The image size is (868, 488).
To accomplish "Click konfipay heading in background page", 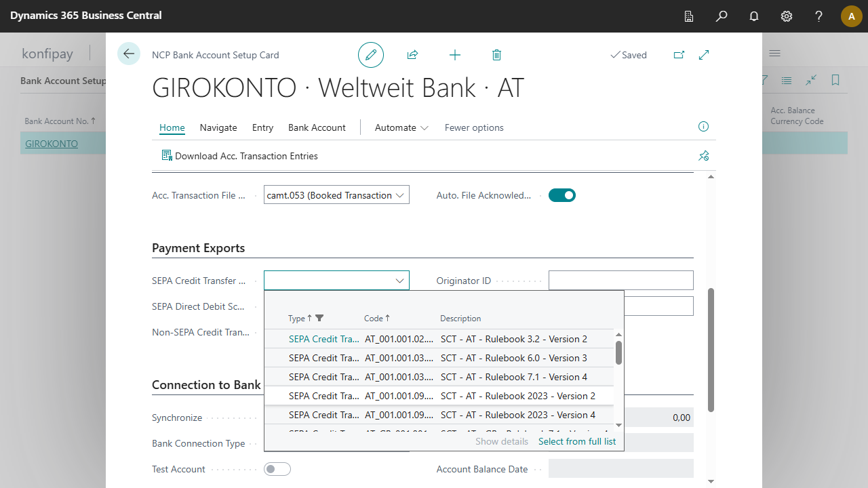I will [x=47, y=54].
